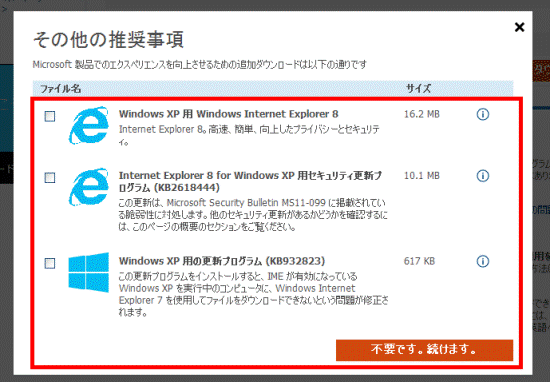This screenshot has width=550, height=382.
Task: Click the Microsoft 製品 subtitle sentence
Action: pos(200,65)
